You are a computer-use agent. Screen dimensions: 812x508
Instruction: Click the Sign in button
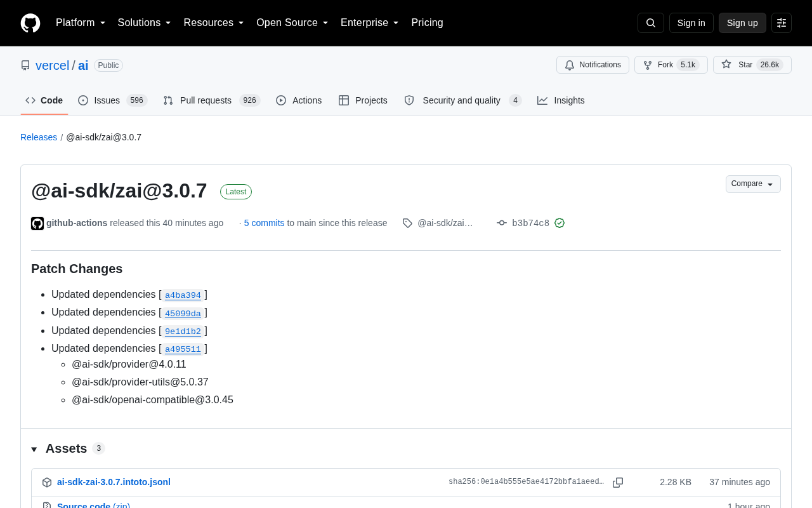point(691,23)
